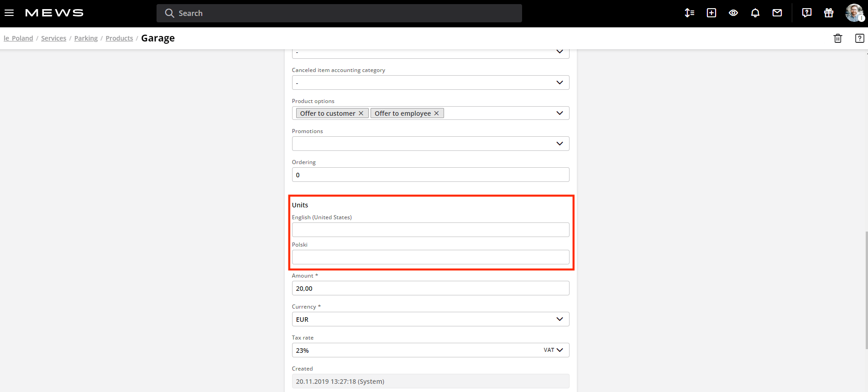
Task: Remove the Offer to customer tag
Action: pos(361,113)
